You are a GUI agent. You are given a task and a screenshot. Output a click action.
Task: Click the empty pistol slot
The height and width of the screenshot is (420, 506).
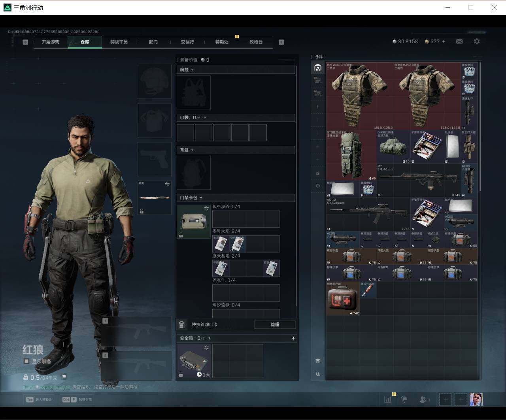(154, 159)
